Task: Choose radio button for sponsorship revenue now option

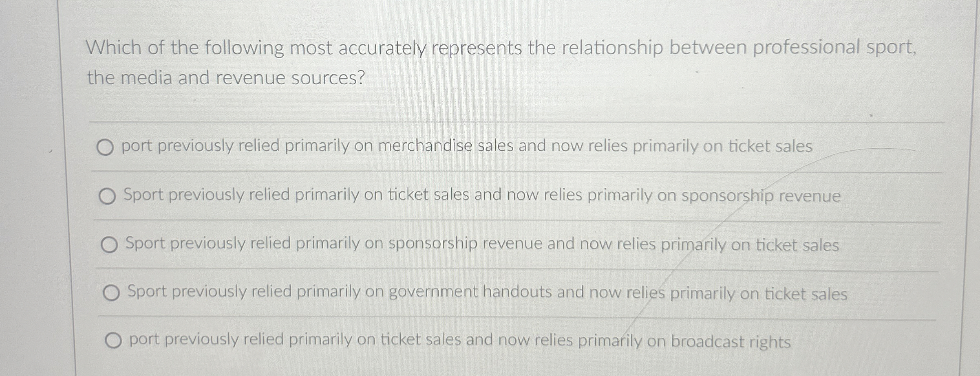Action: point(107,197)
